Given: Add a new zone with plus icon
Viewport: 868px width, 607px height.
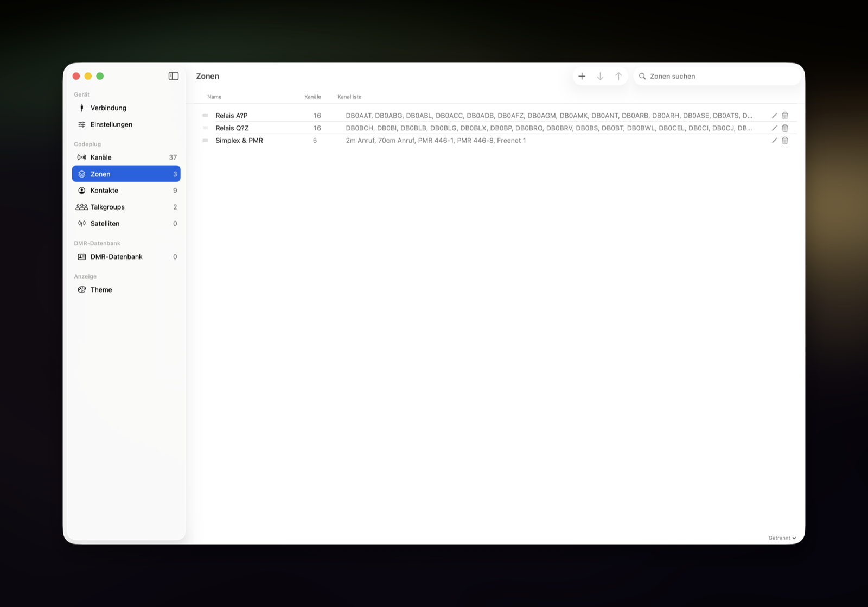Looking at the screenshot, I should click(x=582, y=76).
